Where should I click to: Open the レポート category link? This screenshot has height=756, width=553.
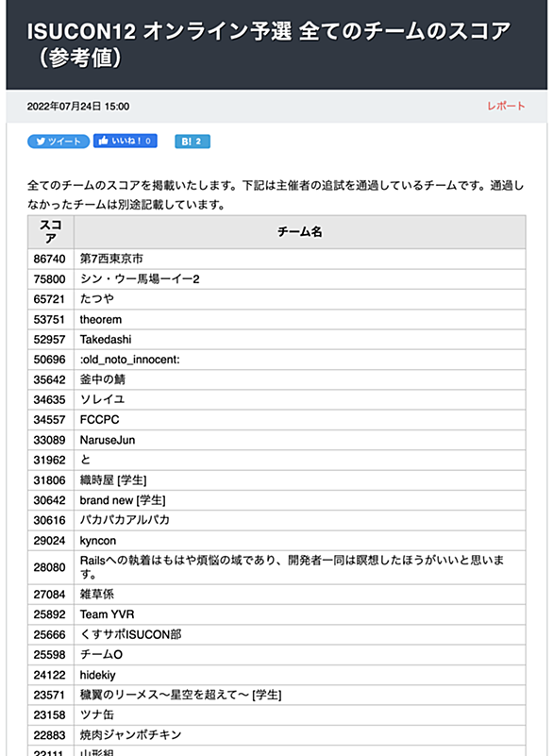506,106
